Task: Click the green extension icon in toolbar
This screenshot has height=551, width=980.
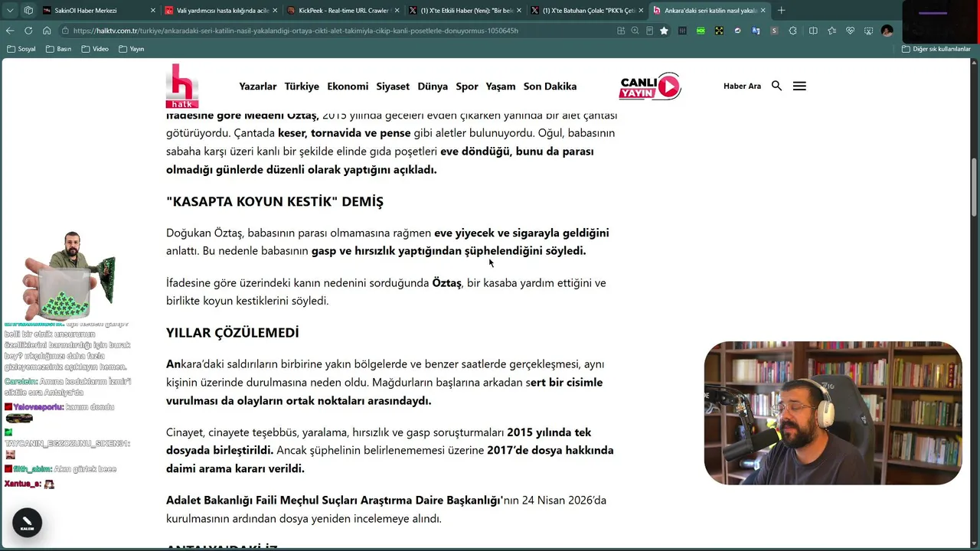Action: [x=701, y=31]
